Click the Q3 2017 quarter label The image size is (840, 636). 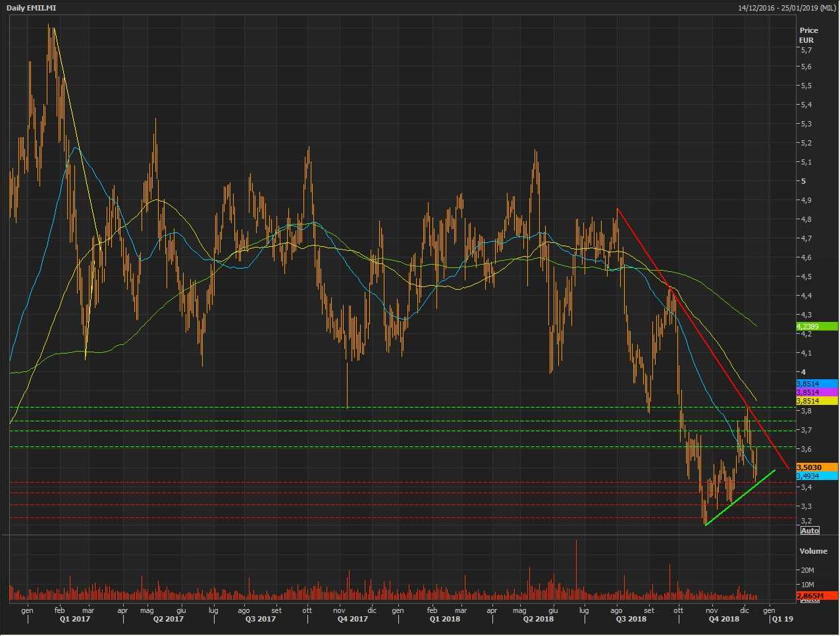point(260,619)
